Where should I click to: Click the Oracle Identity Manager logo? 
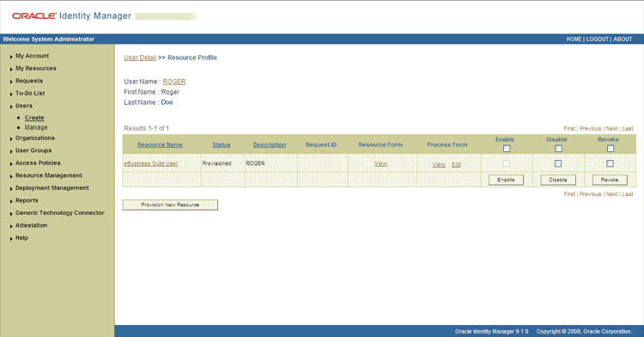pyautogui.click(x=71, y=16)
